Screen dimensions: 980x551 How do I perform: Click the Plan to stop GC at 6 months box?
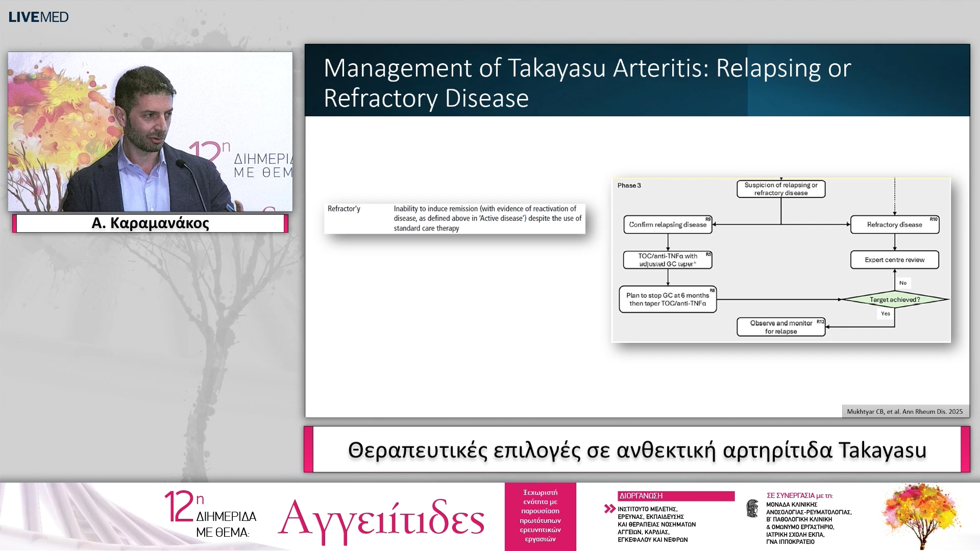tap(668, 299)
